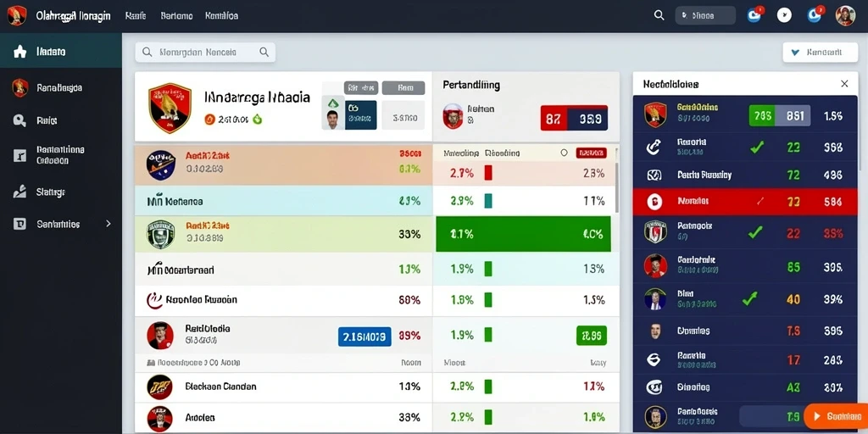
Task: Open the dropdown button with blue down chevron
Action: [x=820, y=53]
